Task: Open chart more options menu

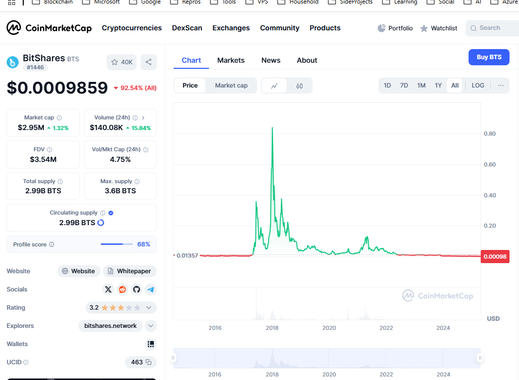Action: (x=501, y=86)
